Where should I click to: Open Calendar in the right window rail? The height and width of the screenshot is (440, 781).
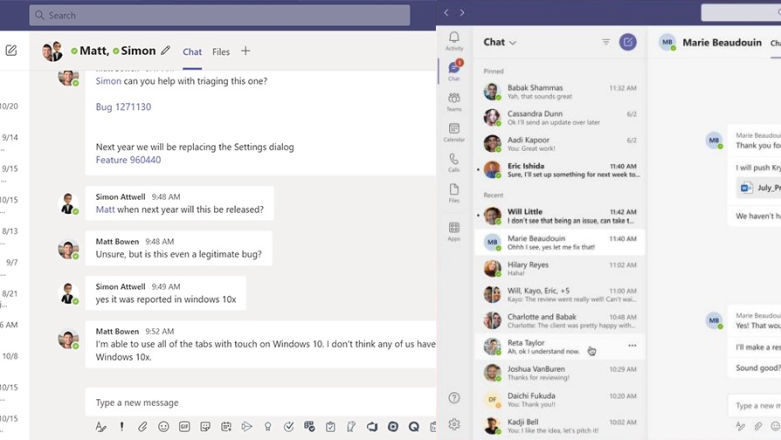tap(454, 132)
